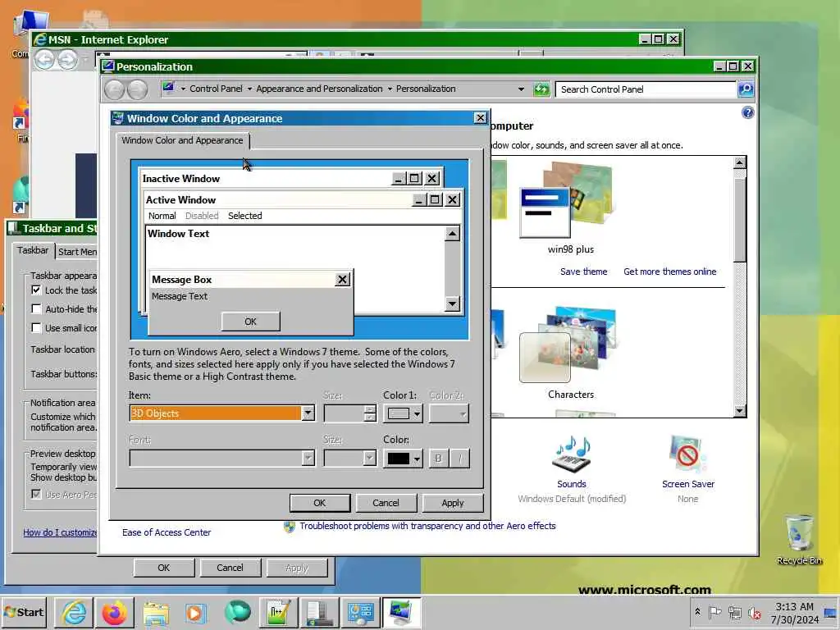Click the Save theme link
840x630 pixels.
tap(583, 272)
